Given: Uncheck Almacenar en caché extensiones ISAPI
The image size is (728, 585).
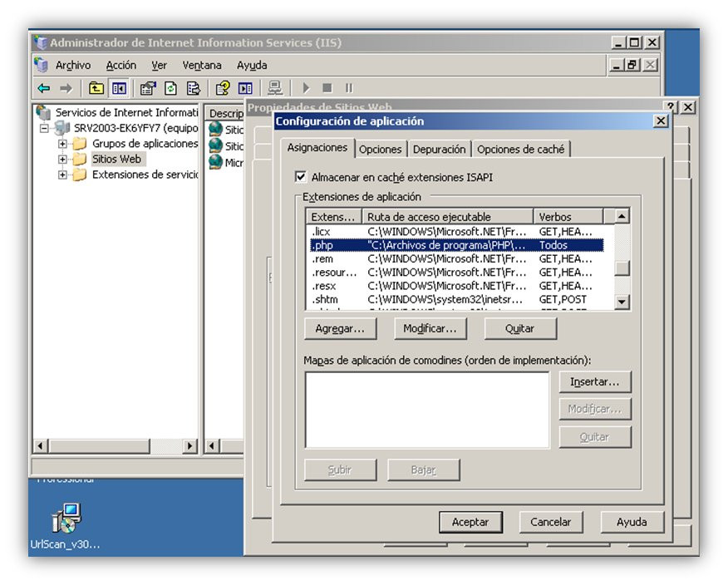Looking at the screenshot, I should [x=301, y=177].
